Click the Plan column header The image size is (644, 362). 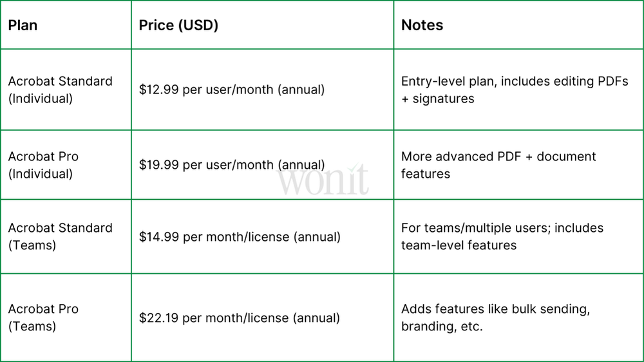pos(23,25)
